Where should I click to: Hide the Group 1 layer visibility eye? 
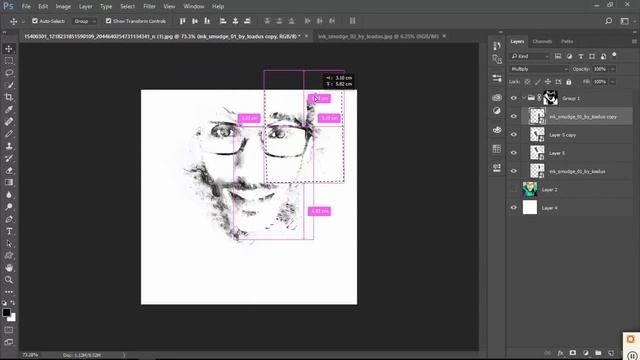click(x=513, y=98)
